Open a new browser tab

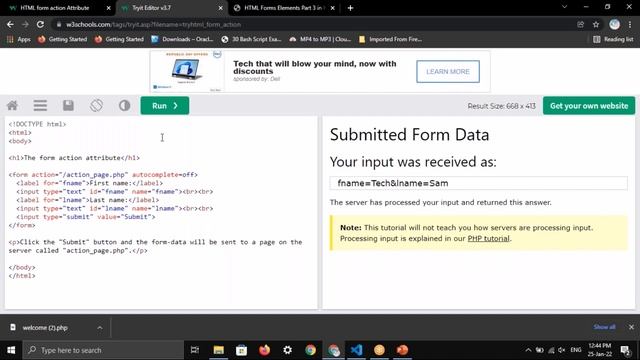click(x=350, y=8)
